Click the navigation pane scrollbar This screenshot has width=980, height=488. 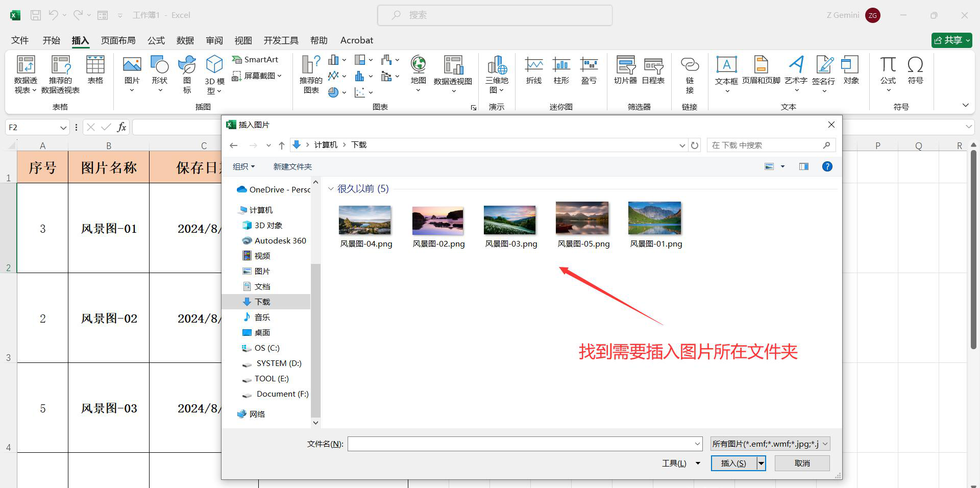pyautogui.click(x=315, y=341)
